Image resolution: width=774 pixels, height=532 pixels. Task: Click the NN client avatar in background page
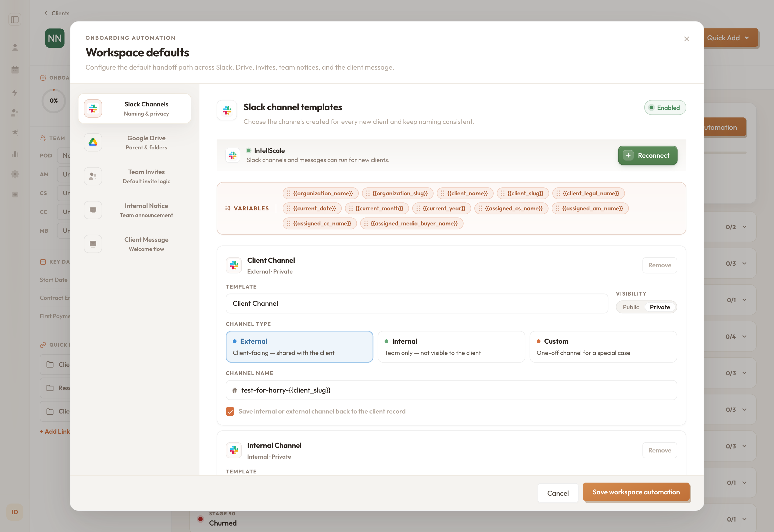(55, 38)
